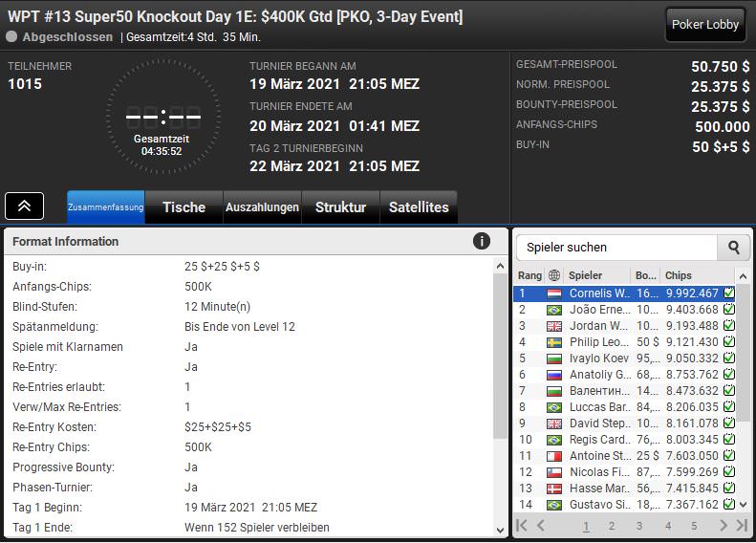Open page 2 of player list
The height and width of the screenshot is (543, 756).
coord(612,526)
